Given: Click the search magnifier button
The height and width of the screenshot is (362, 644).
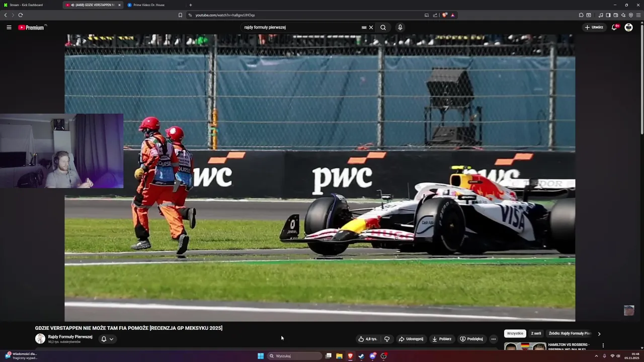Looking at the screenshot, I should pos(383,28).
